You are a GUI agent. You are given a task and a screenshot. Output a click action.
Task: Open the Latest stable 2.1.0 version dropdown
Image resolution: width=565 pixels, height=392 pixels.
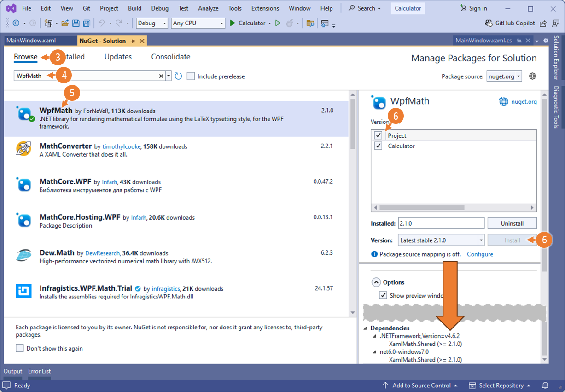tap(441, 240)
